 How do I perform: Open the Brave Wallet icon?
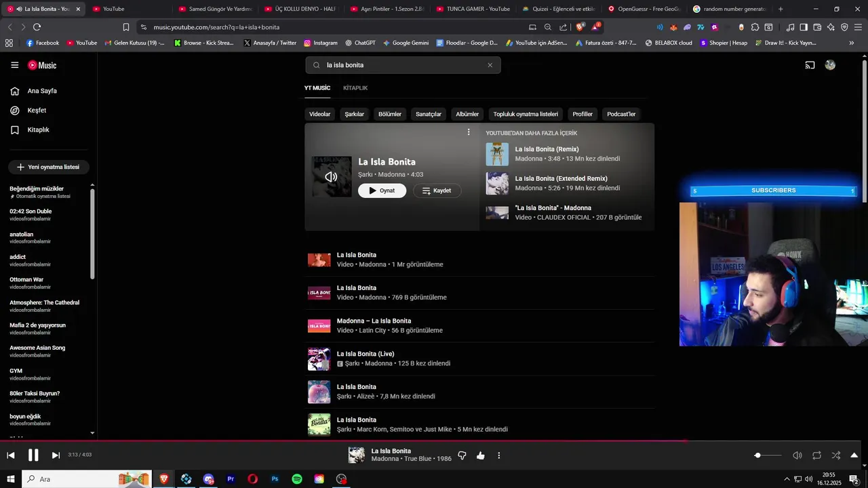coord(817,27)
